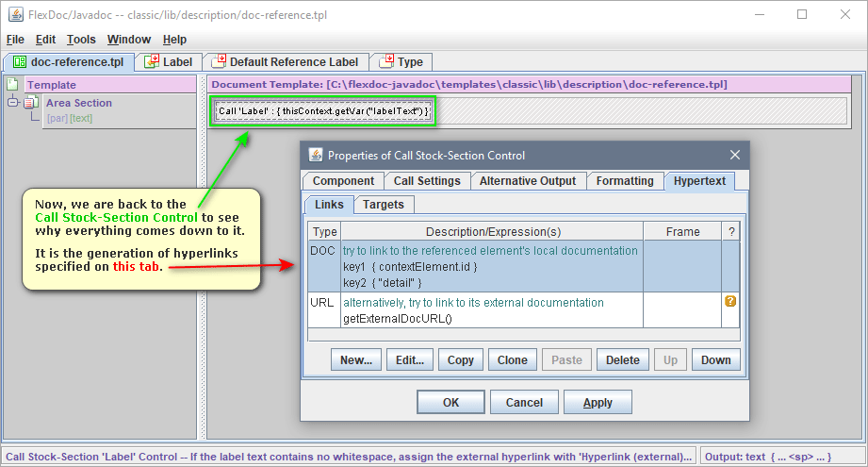
Task: Switch to the Targets tab
Action: click(x=384, y=205)
